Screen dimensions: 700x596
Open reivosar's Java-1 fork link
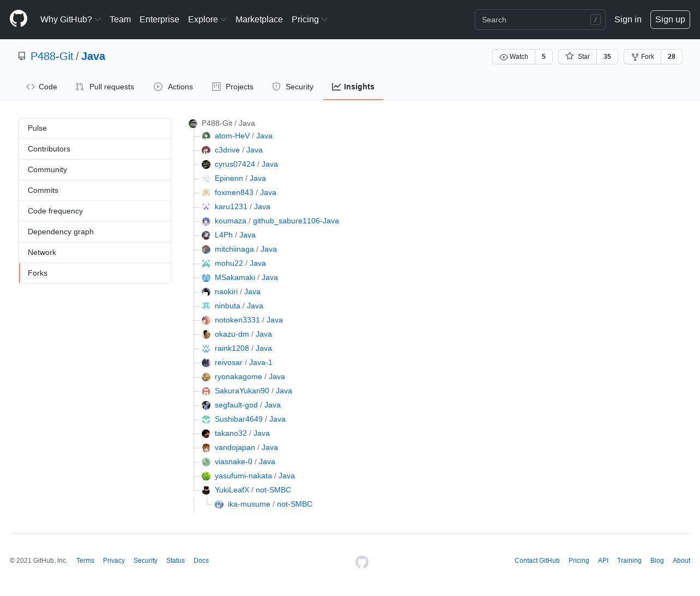pyautogui.click(x=261, y=363)
